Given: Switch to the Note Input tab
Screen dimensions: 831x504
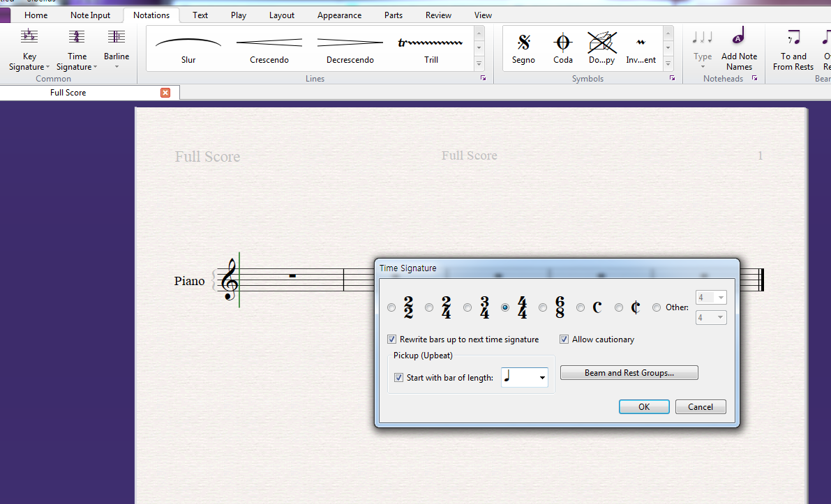Looking at the screenshot, I should click(x=90, y=15).
